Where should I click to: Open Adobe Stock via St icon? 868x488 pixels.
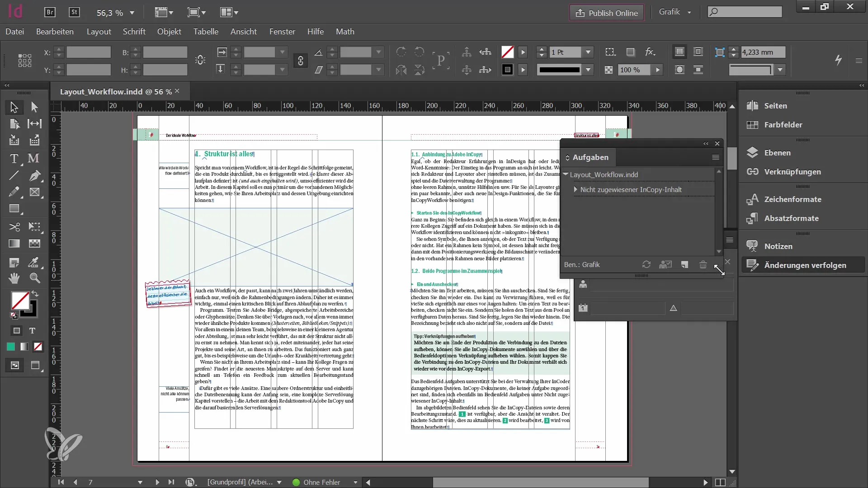pyautogui.click(x=74, y=12)
